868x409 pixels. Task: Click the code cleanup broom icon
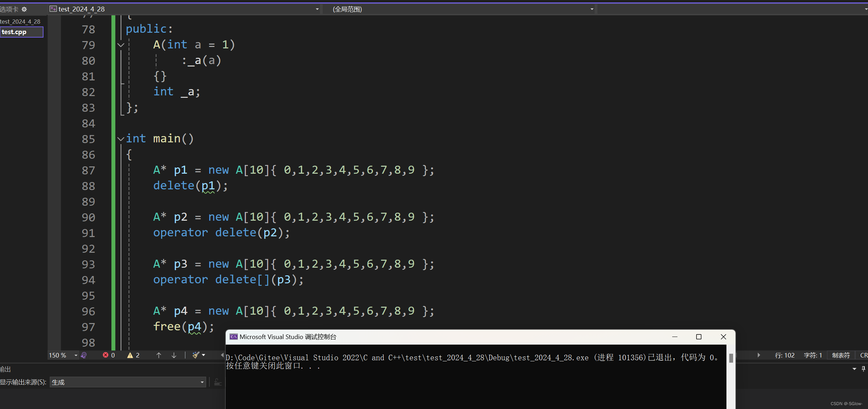click(x=196, y=355)
